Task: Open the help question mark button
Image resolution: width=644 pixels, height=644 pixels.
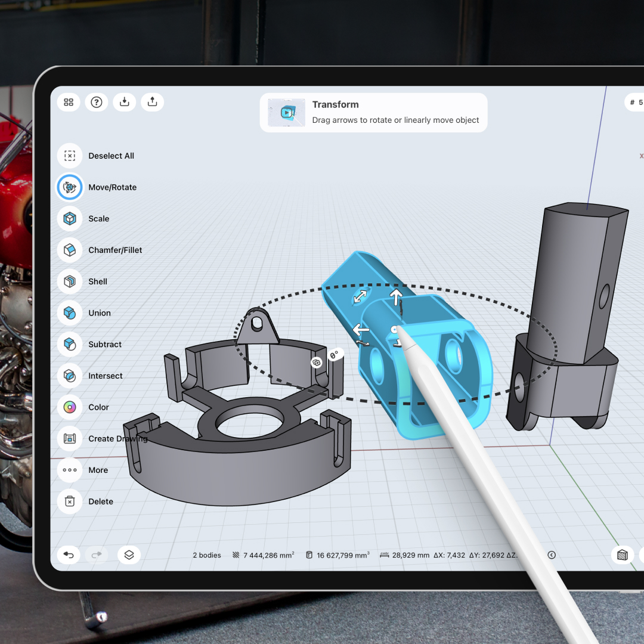Action: 97,102
